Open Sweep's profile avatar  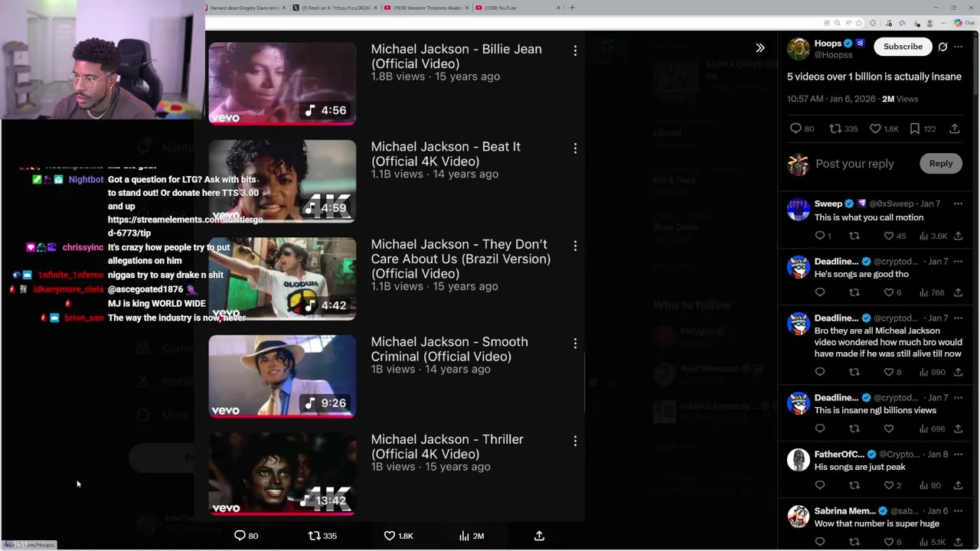799,209
